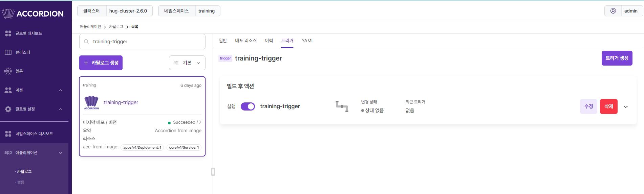Viewport: 644px width, 194px height.
Task: Click the Accordion logo in sidebar
Action: coord(33,14)
